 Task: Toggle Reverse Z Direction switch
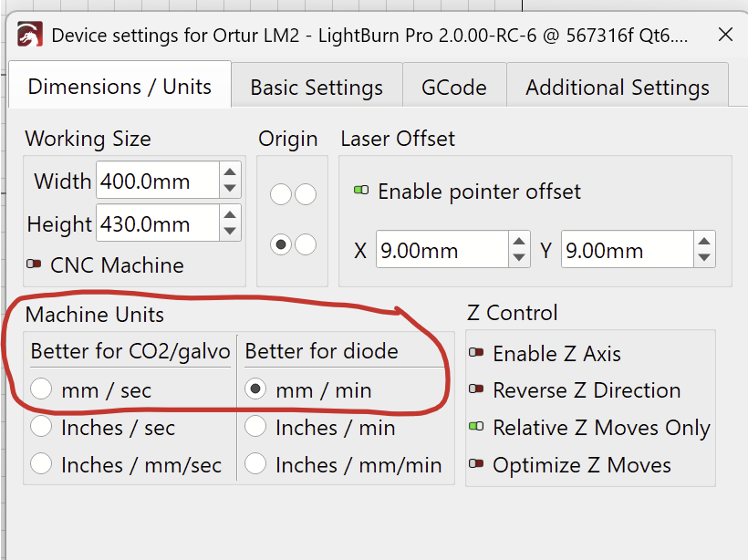[x=476, y=389]
